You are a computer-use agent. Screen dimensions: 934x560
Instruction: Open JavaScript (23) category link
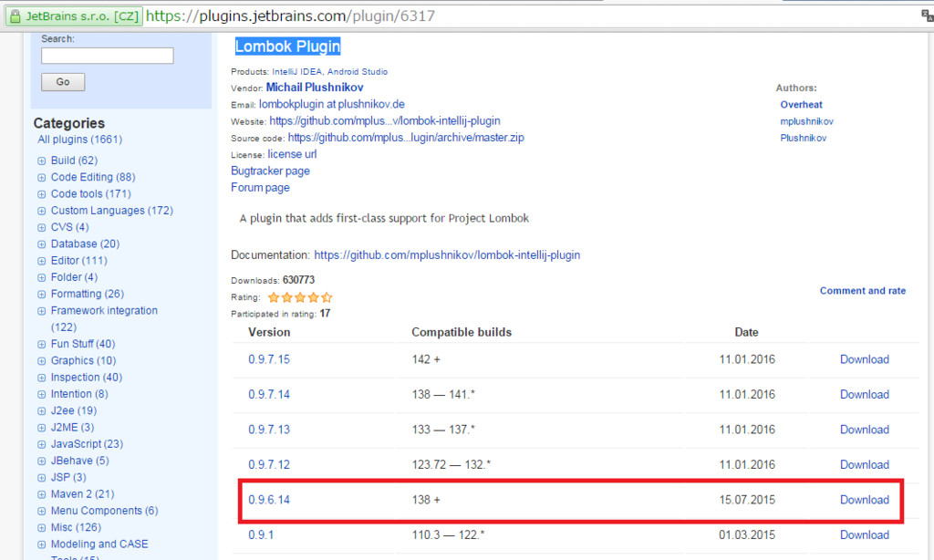click(87, 444)
